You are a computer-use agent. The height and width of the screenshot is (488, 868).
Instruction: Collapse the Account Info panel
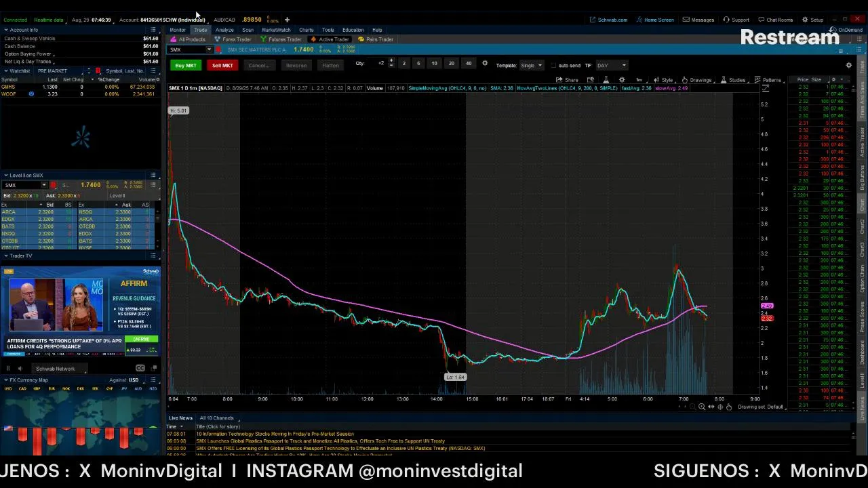(5, 30)
